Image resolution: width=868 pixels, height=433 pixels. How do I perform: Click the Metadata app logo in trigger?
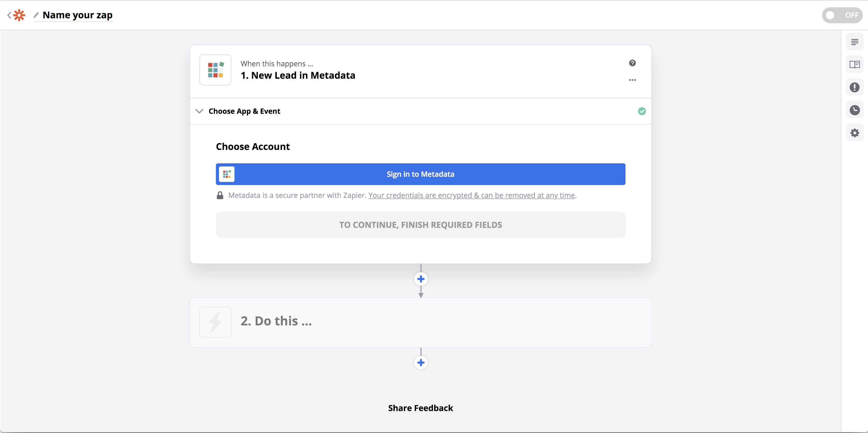[x=215, y=70]
